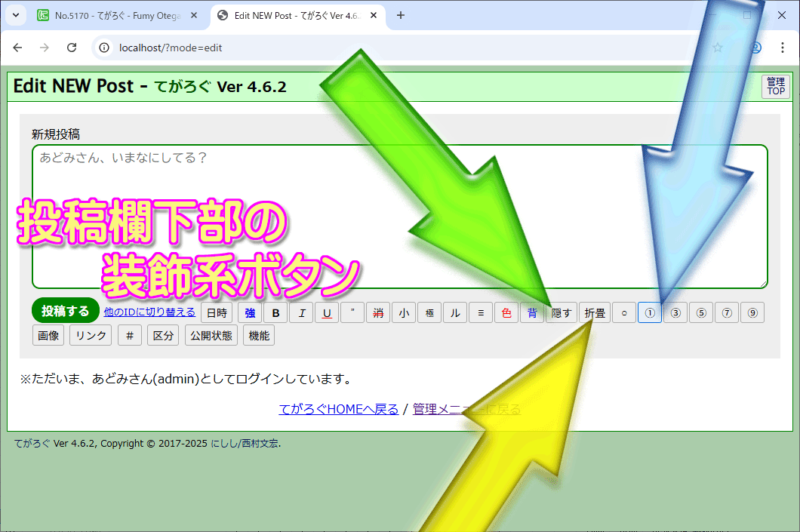Open text color with the red 色 button
Image resolution: width=800 pixels, height=532 pixels.
(x=506, y=313)
